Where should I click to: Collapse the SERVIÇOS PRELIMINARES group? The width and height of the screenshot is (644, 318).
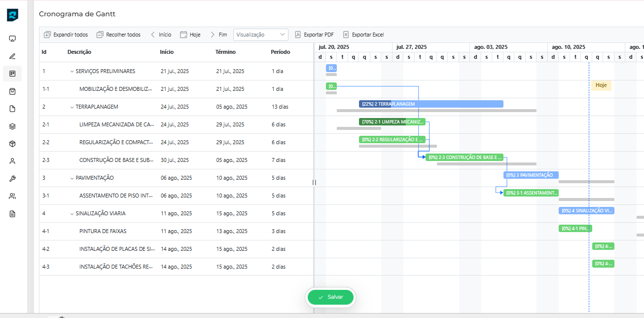[72, 71]
